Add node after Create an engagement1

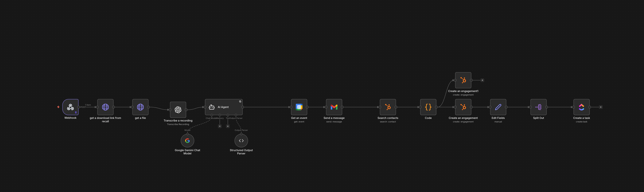(x=482, y=80)
